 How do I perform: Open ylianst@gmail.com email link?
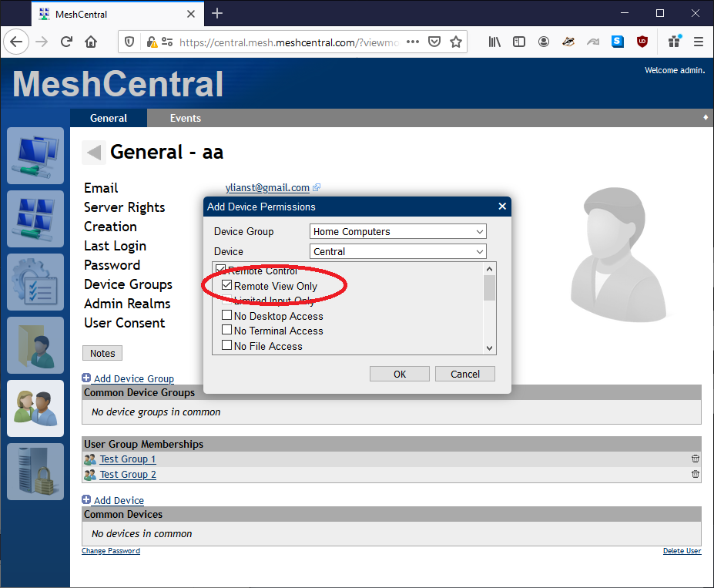pos(267,187)
